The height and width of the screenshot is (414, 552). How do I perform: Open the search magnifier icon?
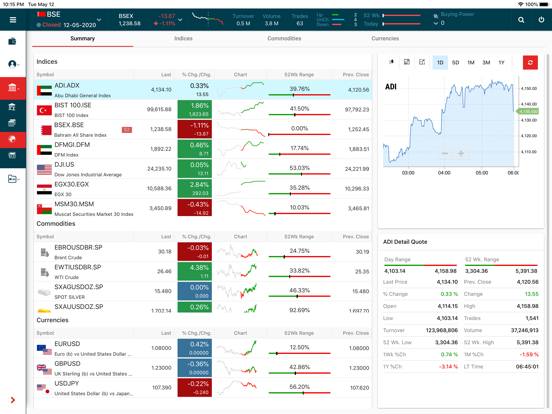pos(521,20)
